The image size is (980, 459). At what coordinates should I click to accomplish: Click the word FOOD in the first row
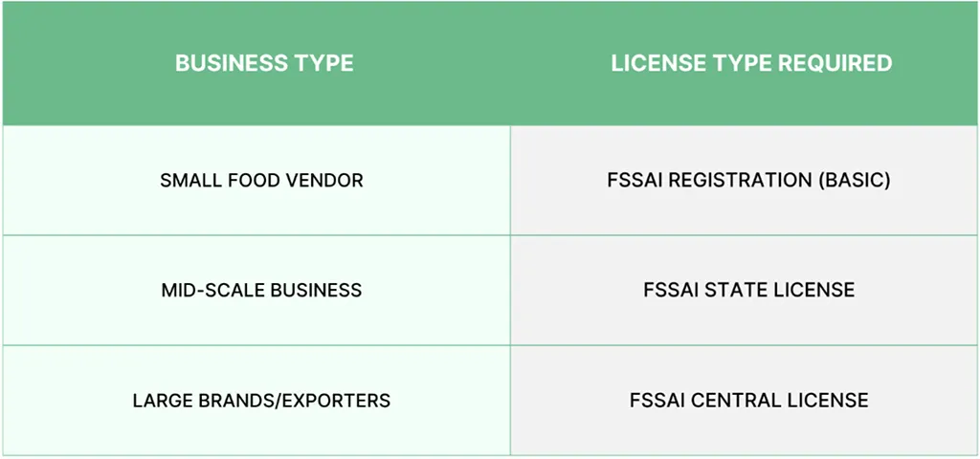click(x=255, y=181)
